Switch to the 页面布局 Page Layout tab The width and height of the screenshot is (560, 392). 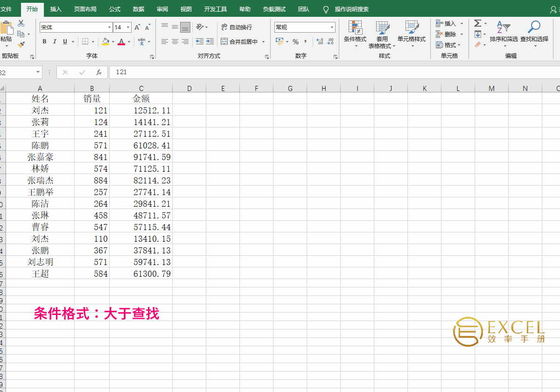(x=85, y=9)
